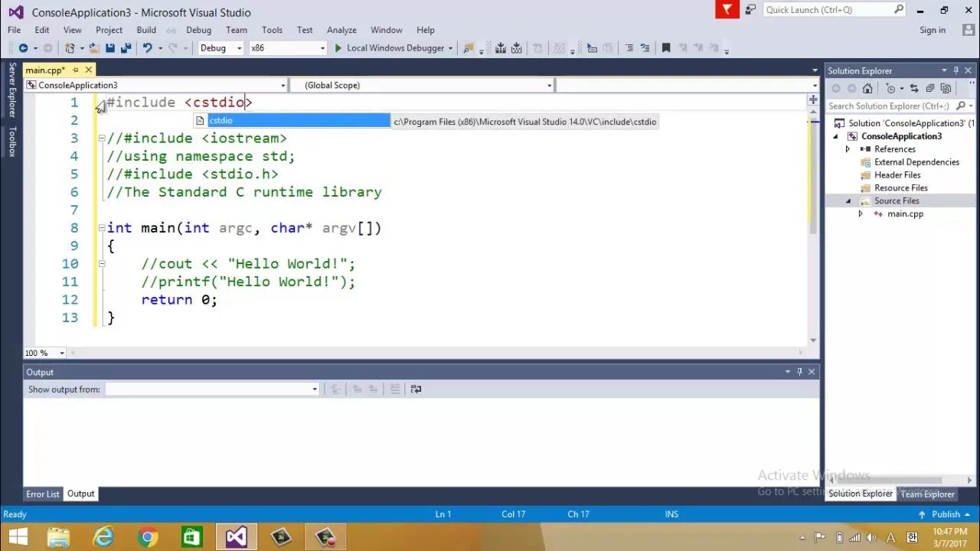Save main.cpp with the Save icon
This screenshot has width=980, height=551.
(x=110, y=47)
